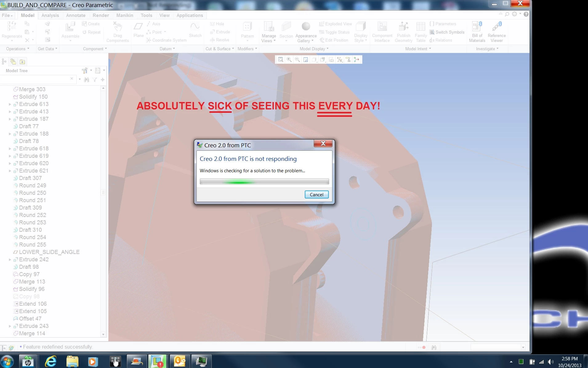This screenshot has height=368, width=588.
Task: Switch to the Annotate ribbon tab
Action: [x=76, y=15]
